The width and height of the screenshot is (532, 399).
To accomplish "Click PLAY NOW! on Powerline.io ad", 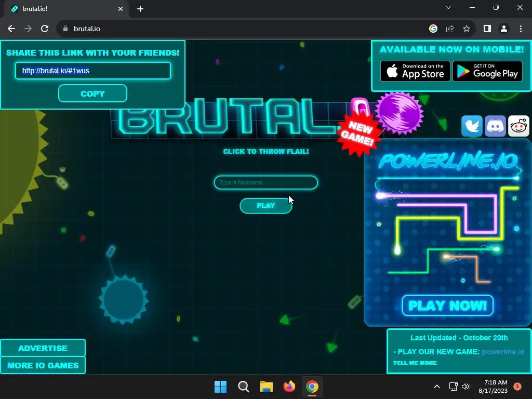I will [447, 305].
